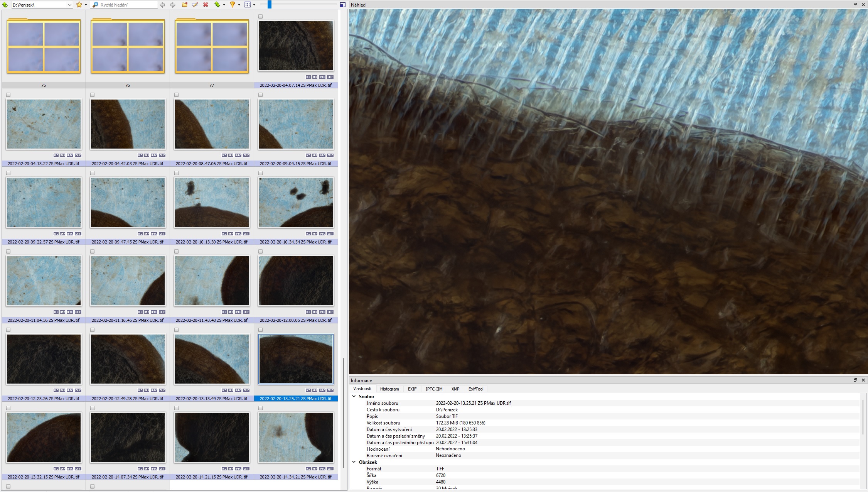Screen dimensions: 868x492
Task: Navigate forward with the right arrow
Action: click(x=173, y=5)
